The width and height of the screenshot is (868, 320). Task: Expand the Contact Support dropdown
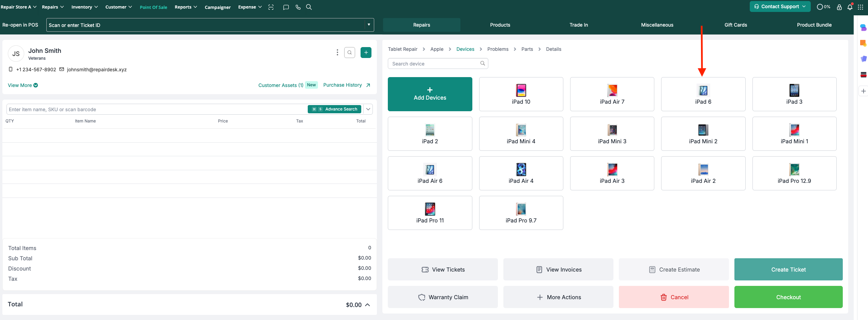pos(780,7)
